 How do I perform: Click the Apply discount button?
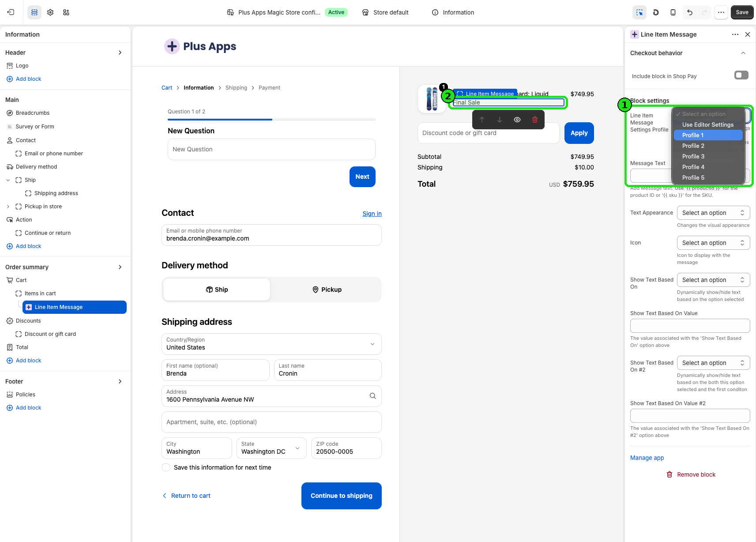point(579,133)
